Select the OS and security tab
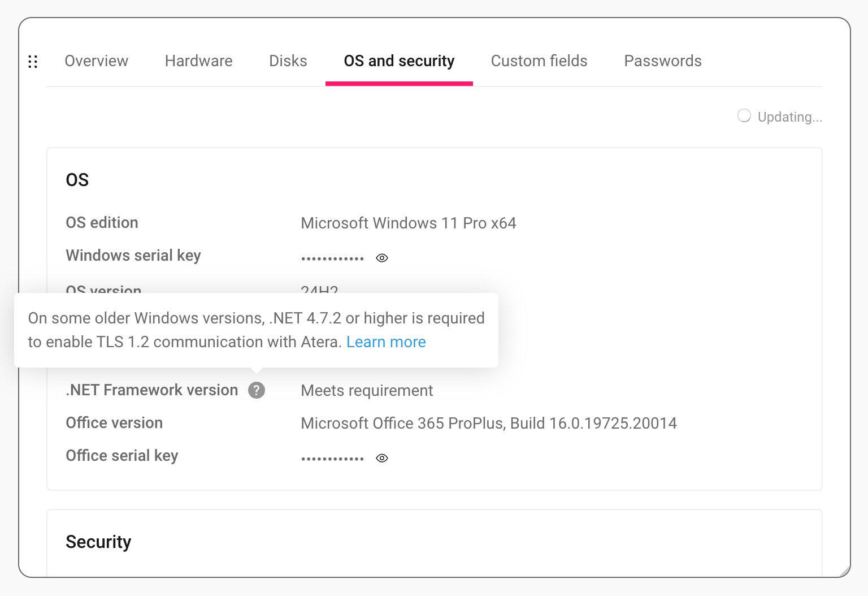The image size is (868, 596). (x=399, y=61)
